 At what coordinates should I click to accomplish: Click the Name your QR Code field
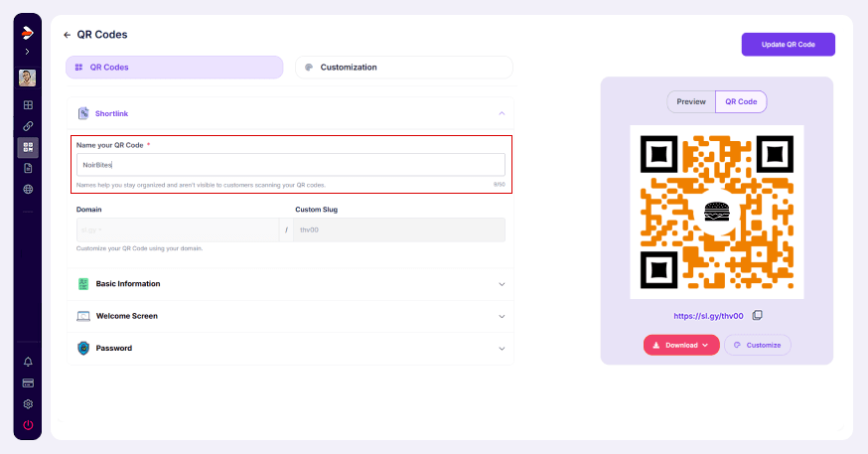291,165
